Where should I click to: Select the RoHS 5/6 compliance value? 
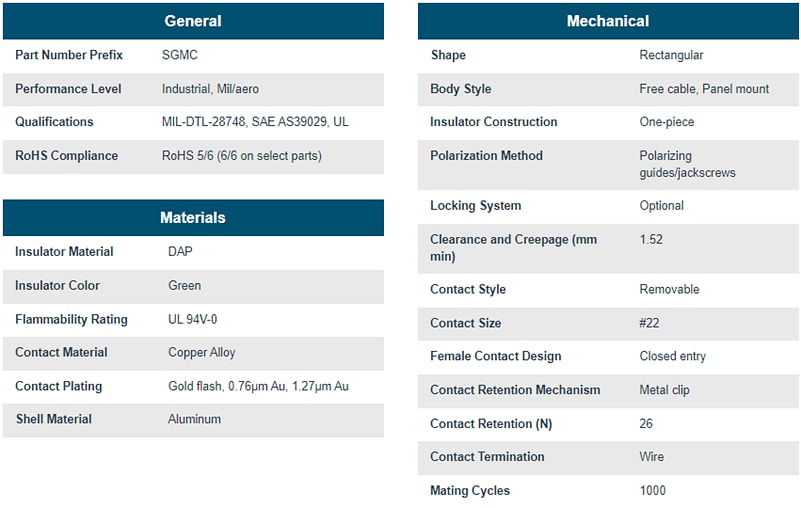[241, 156]
